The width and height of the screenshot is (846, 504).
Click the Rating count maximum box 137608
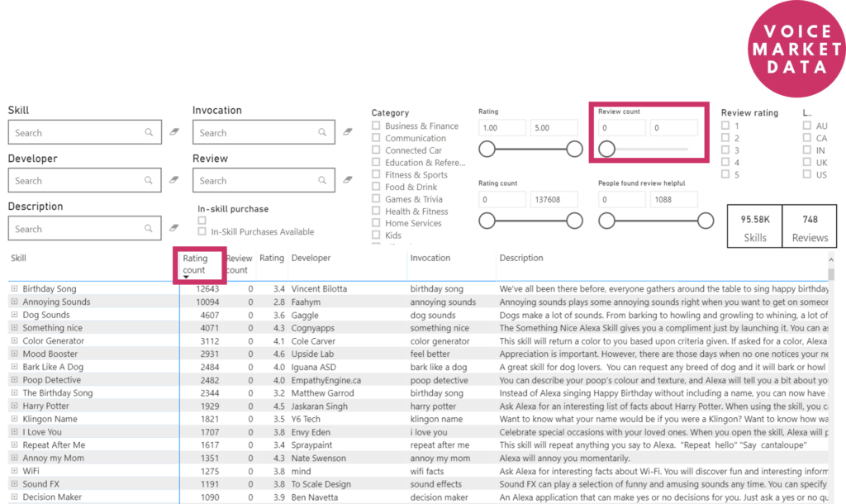coord(554,200)
